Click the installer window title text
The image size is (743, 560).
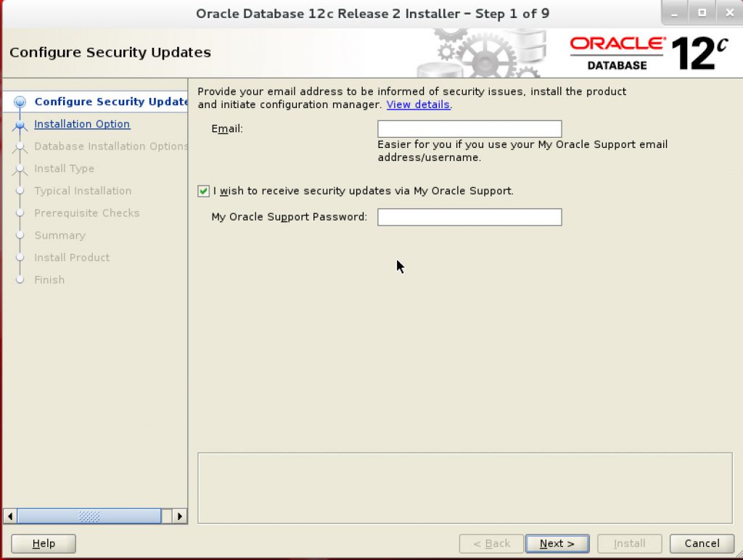[x=372, y=14]
